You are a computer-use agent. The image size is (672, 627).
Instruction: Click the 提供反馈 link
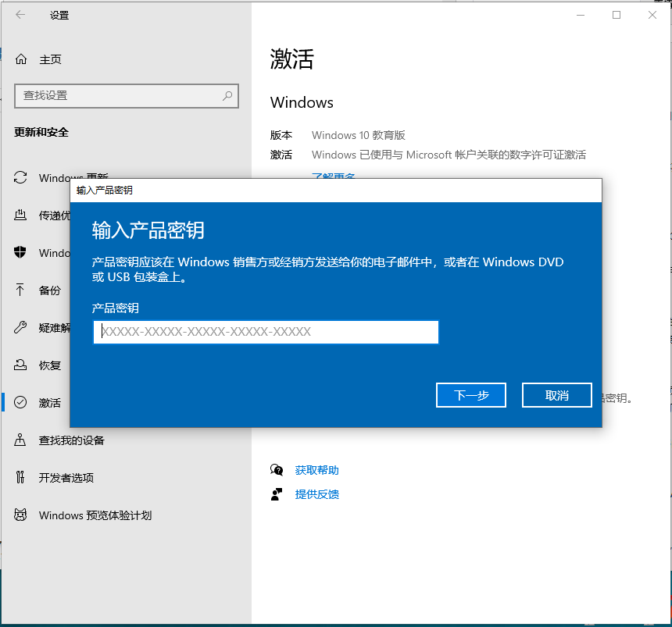tap(316, 494)
